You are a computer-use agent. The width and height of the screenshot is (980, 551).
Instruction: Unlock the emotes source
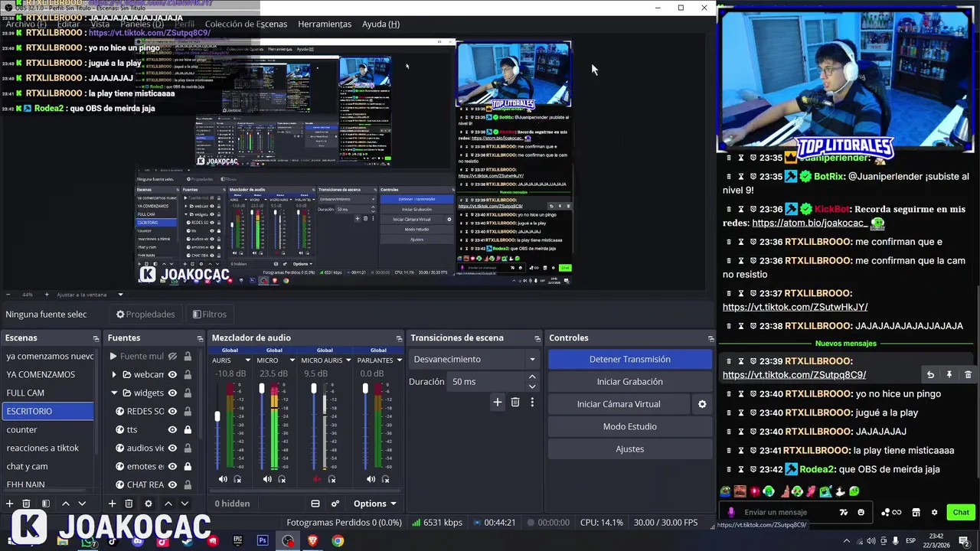188,466
